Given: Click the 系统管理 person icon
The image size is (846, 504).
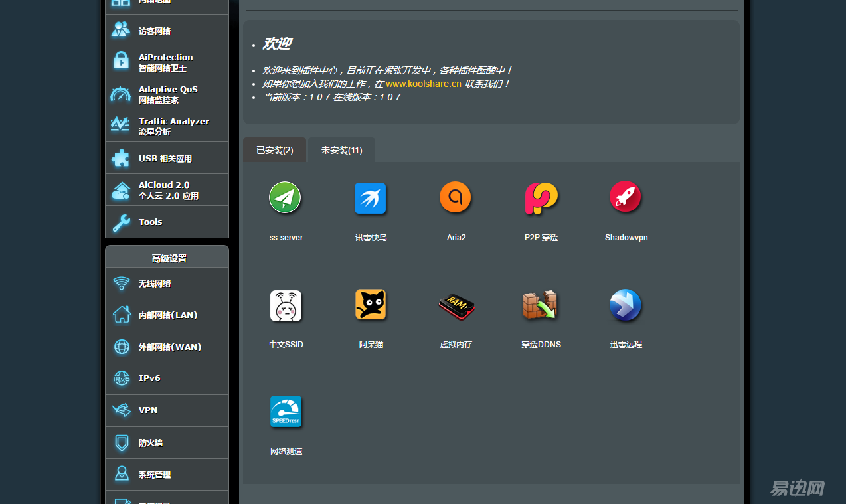Looking at the screenshot, I should click(122, 474).
